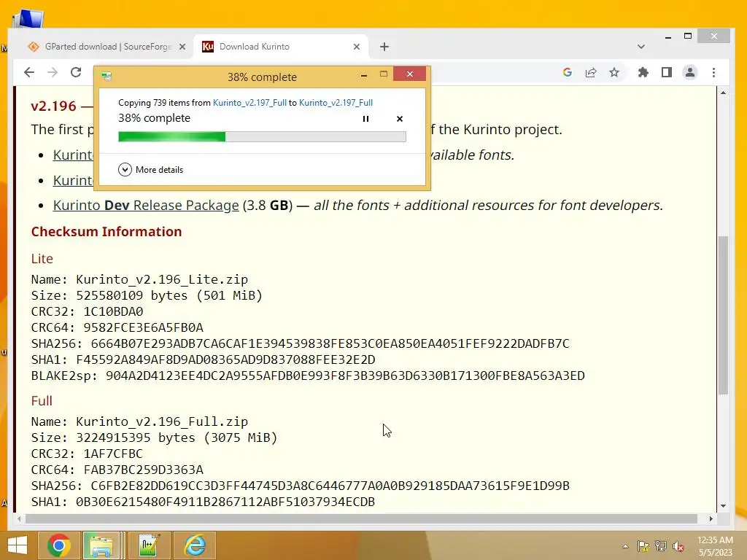Open the Action Center flag icon
The width and height of the screenshot is (747, 560).
tap(643, 546)
